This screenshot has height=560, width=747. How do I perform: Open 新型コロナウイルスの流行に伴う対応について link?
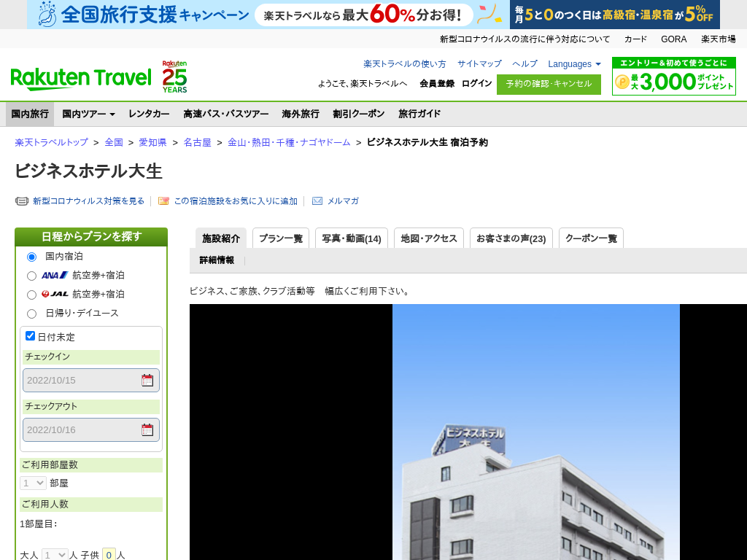[525, 39]
